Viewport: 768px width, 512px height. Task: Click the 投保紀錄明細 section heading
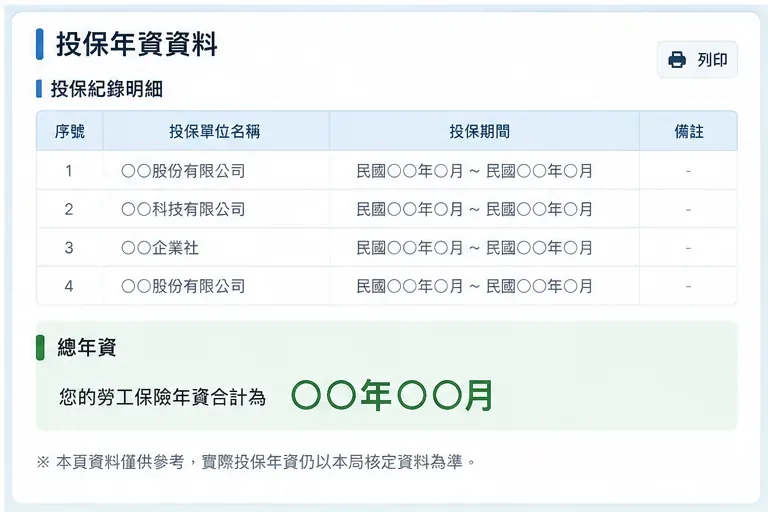(107, 89)
